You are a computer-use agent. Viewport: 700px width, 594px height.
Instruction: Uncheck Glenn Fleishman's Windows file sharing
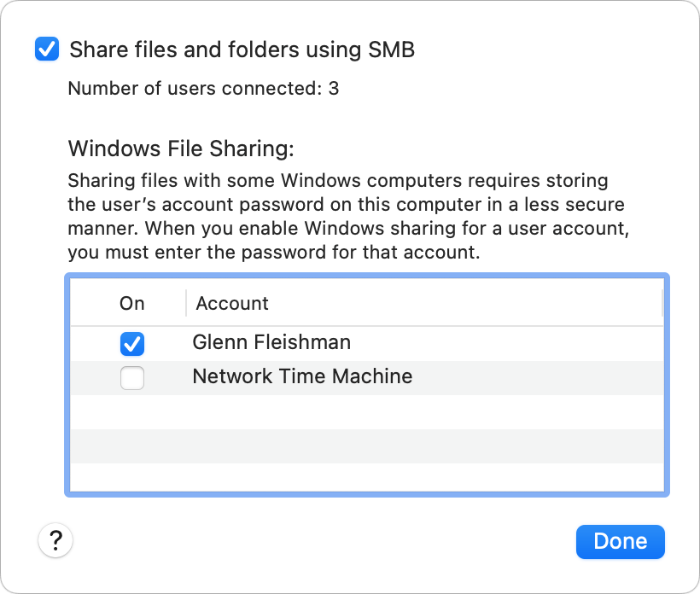[x=132, y=344]
